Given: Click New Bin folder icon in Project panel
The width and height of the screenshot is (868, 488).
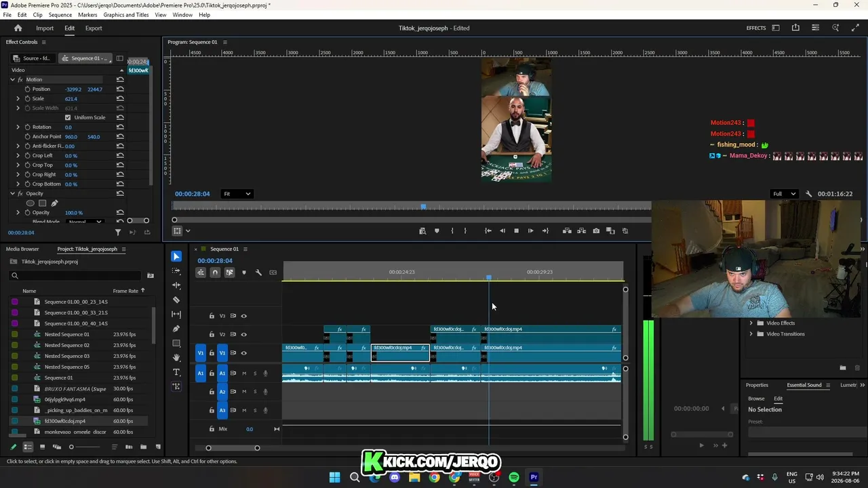Looking at the screenshot, I should pyautogui.click(x=143, y=447).
